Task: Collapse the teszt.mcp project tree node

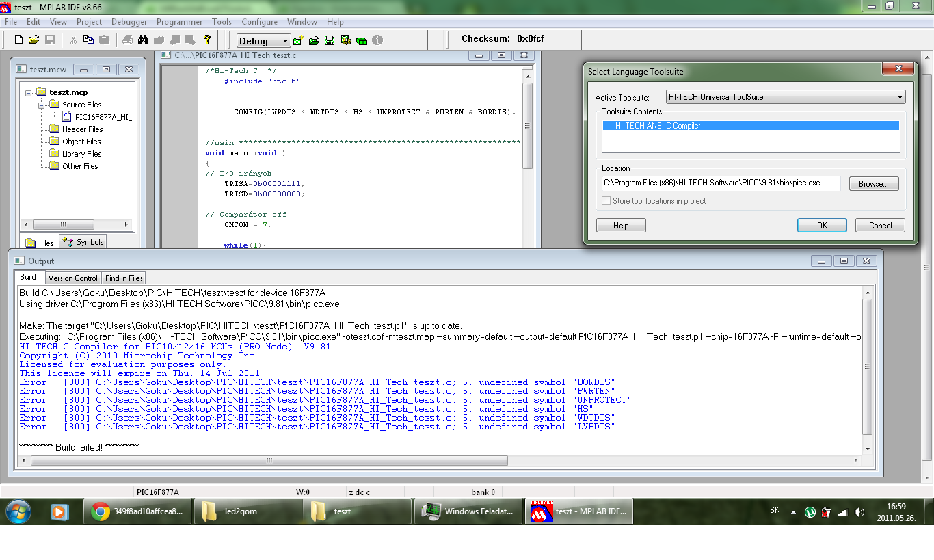Action: [29, 92]
